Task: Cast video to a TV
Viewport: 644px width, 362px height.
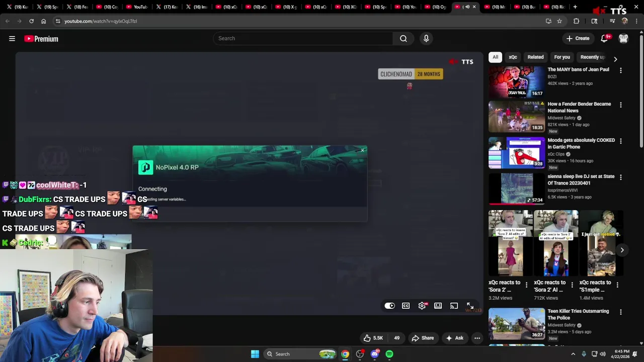Action: tap(454, 306)
